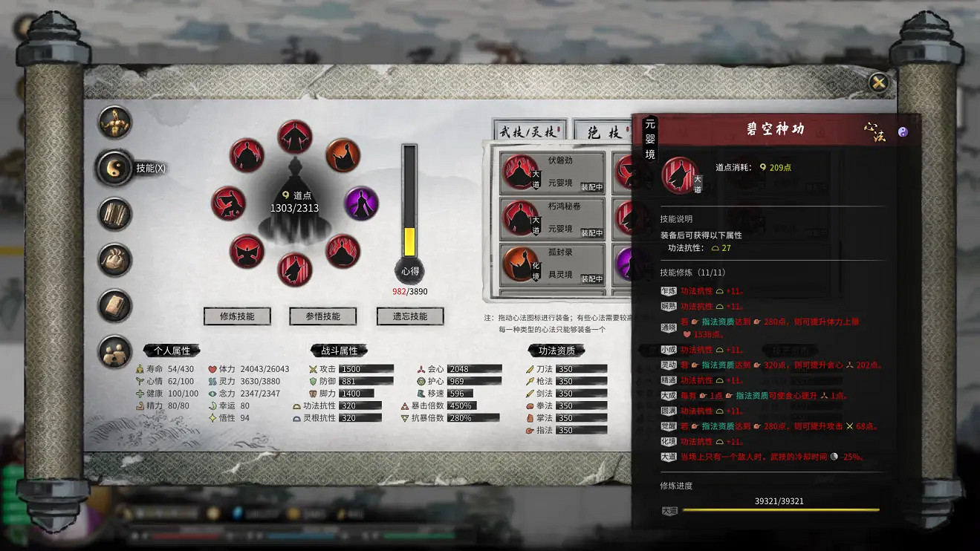980x551 pixels.
Task: Select the orange skill slot on wheel
Action: coord(343,155)
